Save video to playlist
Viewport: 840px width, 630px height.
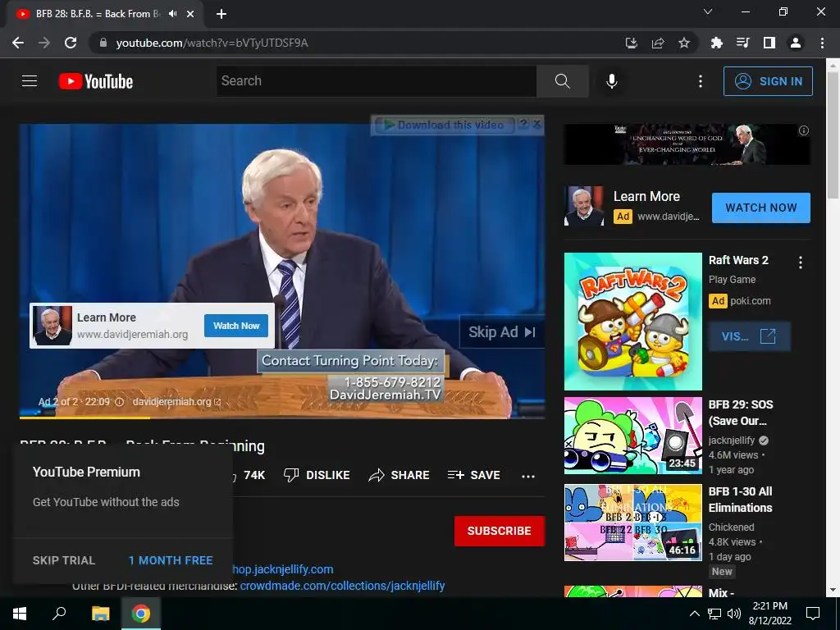click(x=474, y=475)
